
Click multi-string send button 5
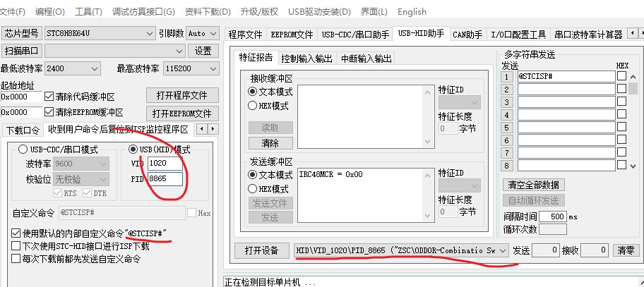(507, 128)
